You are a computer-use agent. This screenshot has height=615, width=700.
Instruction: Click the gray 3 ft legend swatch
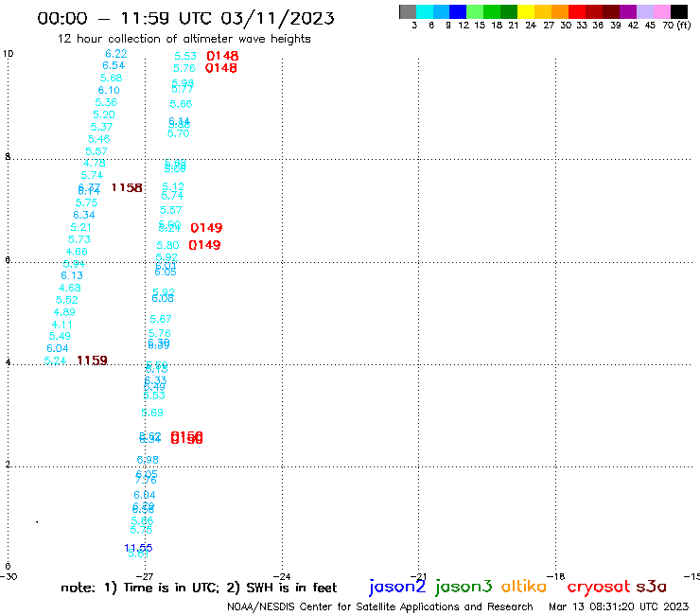408,11
